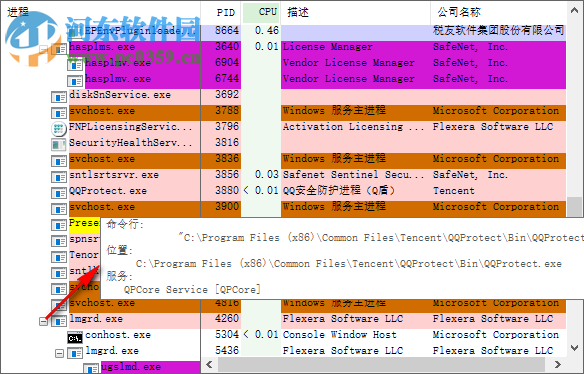584x374 pixels.
Task: Click 'Console Window Host' description
Action: tap(339, 335)
